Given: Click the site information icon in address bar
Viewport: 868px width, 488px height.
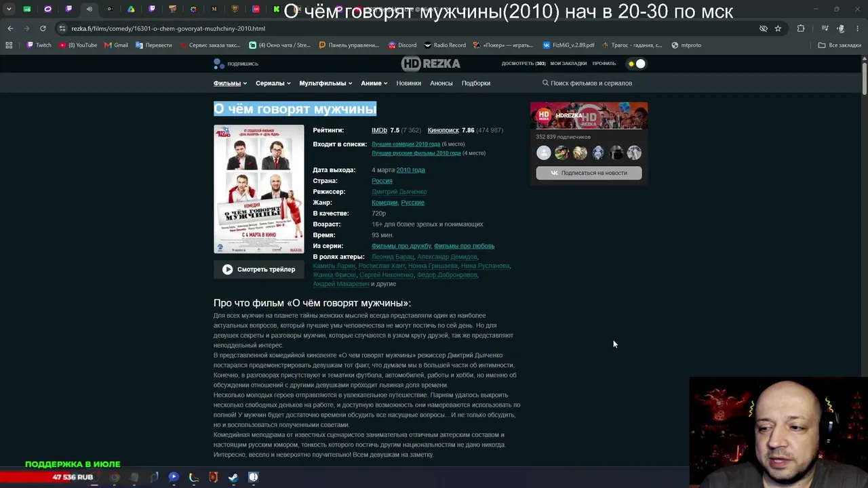Looking at the screenshot, I should 62,28.
